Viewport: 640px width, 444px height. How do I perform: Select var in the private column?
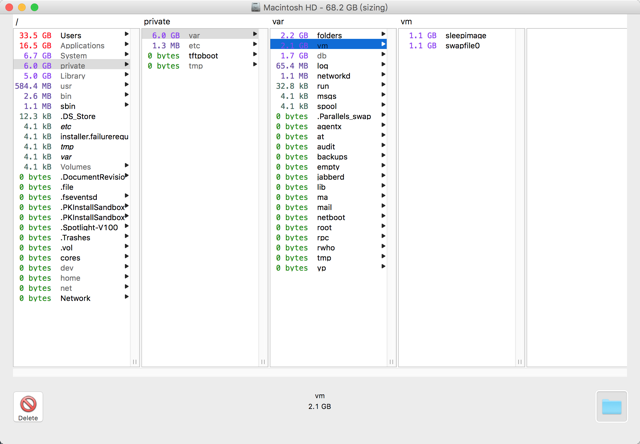[200, 35]
